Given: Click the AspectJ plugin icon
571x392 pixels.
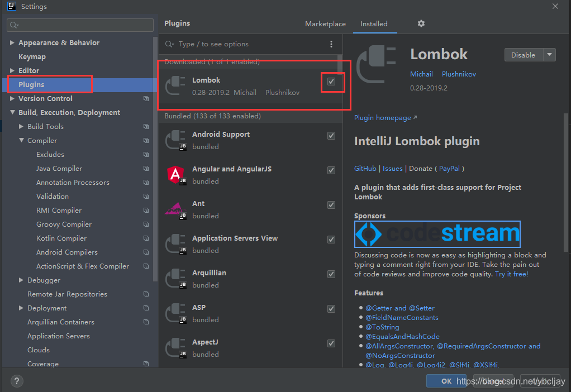Looking at the screenshot, I should point(175,347).
